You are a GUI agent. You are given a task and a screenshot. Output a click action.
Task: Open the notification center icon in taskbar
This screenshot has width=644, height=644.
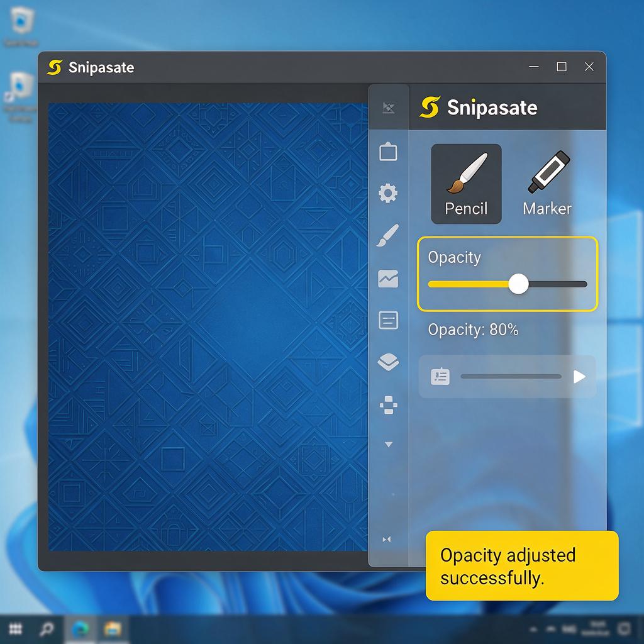tap(625, 629)
